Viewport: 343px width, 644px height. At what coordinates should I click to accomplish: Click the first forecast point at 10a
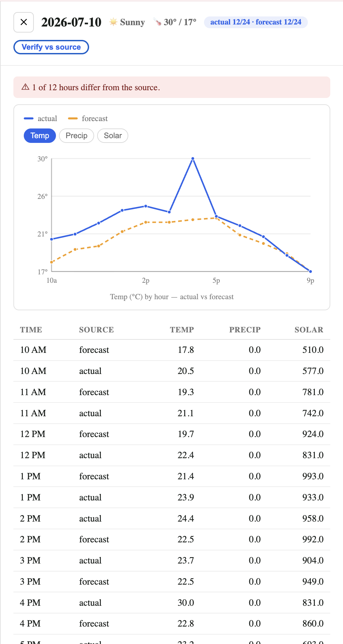52,262
